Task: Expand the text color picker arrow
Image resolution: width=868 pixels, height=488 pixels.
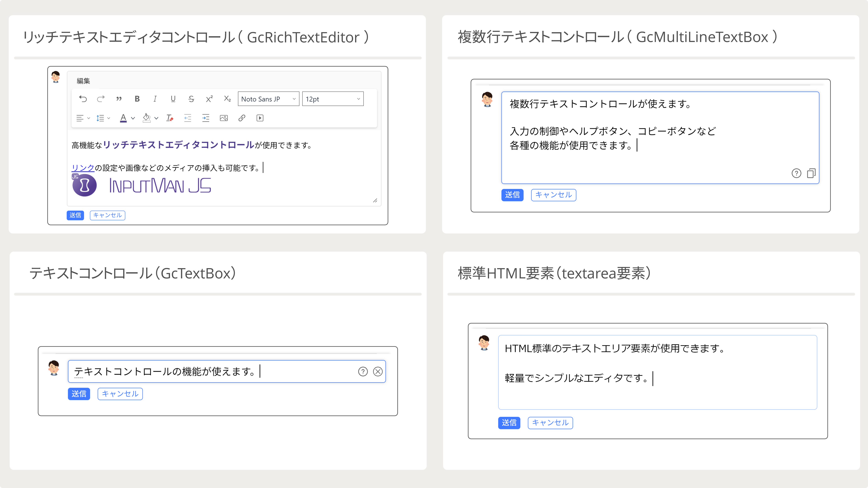Action: (x=133, y=118)
